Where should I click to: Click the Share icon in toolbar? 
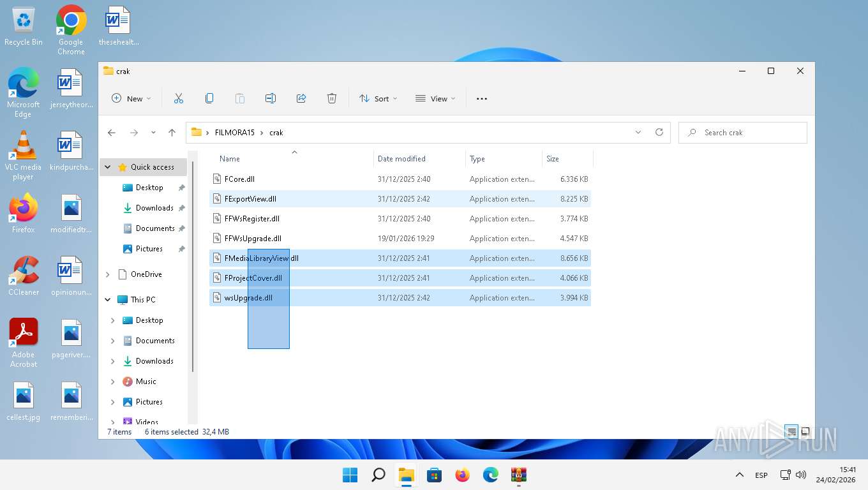[x=301, y=98]
